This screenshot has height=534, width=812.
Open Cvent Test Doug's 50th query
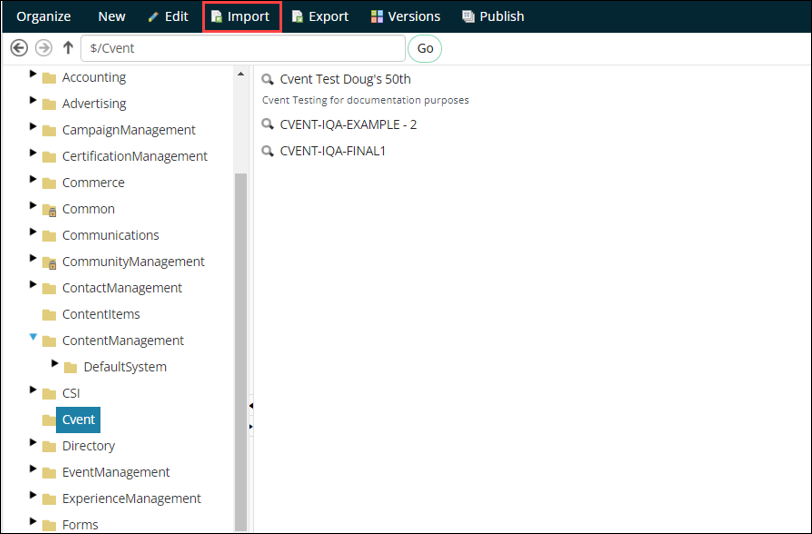pos(345,79)
